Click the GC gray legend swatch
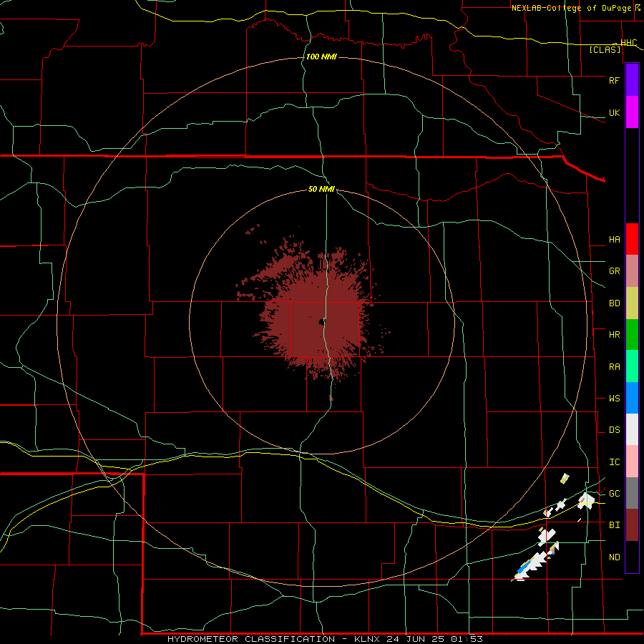 click(632, 493)
